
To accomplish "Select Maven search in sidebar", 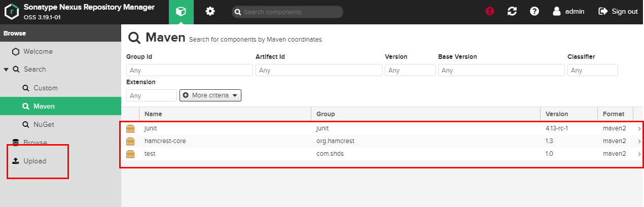I will pos(60,107).
